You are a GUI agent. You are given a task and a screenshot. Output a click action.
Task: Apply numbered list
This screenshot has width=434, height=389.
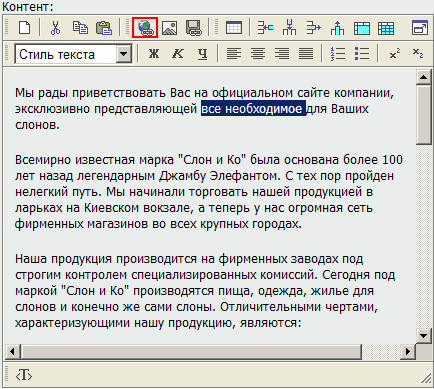[x=338, y=54]
